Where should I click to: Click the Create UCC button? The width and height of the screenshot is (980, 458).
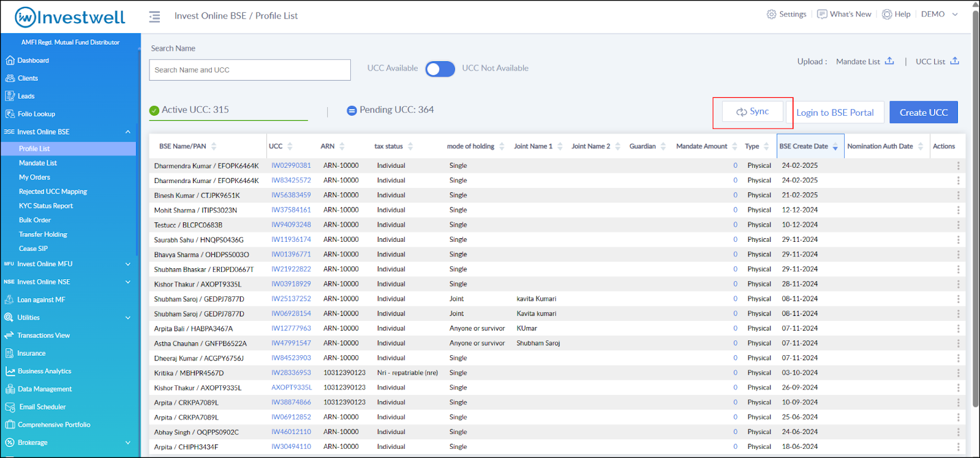pyautogui.click(x=924, y=113)
